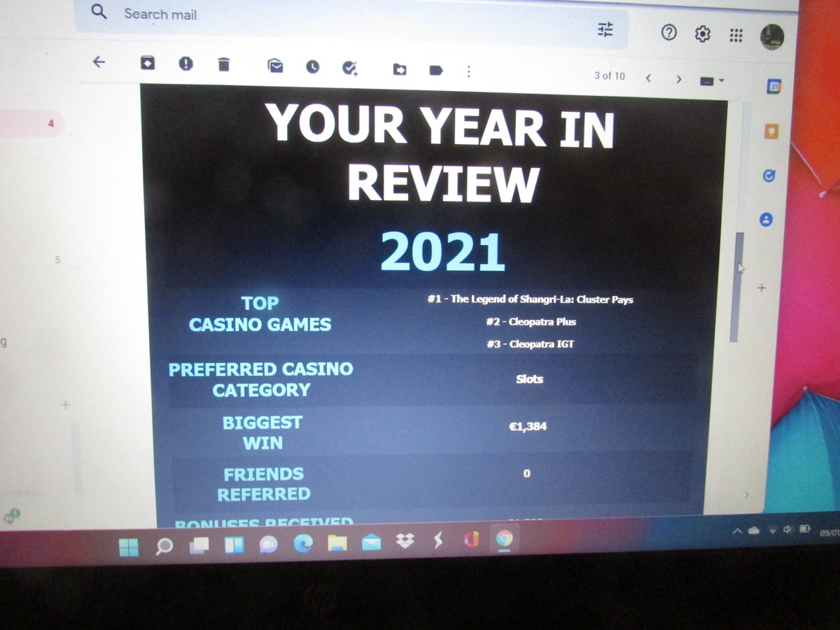Open Teams Chat on taskbar

tap(268, 545)
